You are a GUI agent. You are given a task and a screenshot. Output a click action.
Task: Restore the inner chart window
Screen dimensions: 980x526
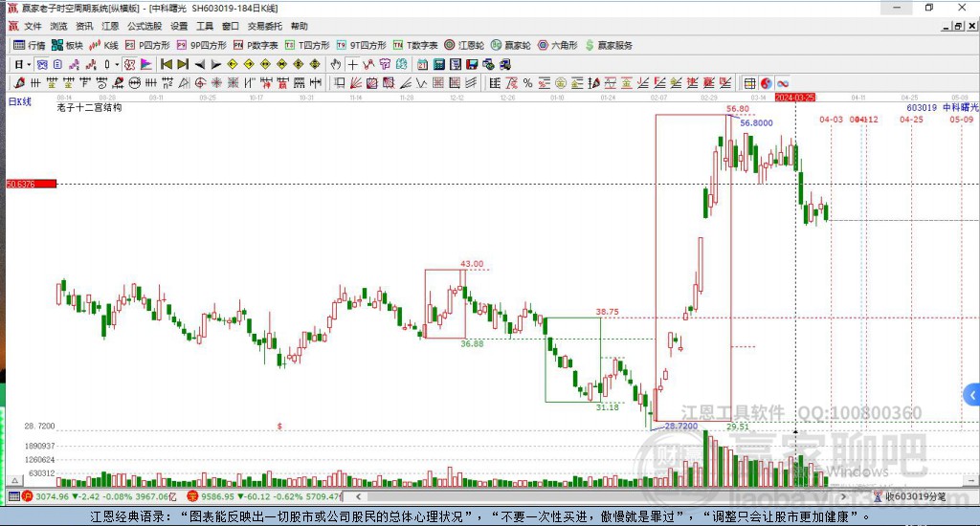point(958,26)
